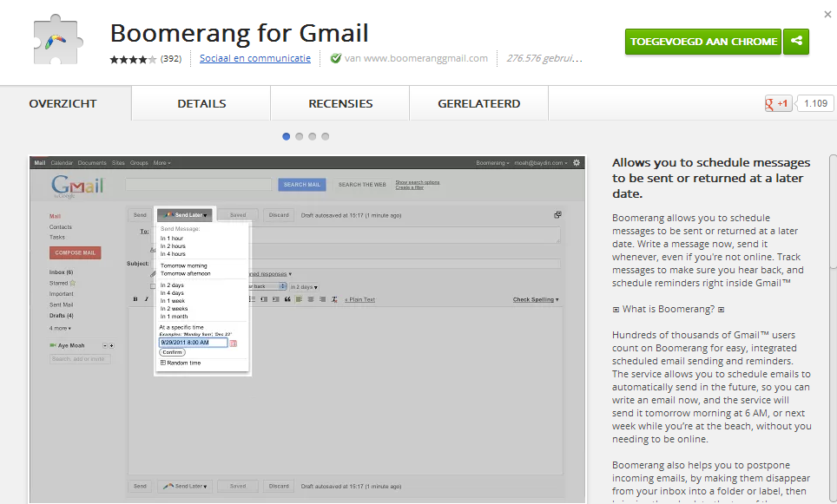Click the verified developer checkmark icon
Screen dimensions: 837x504
click(x=335, y=59)
